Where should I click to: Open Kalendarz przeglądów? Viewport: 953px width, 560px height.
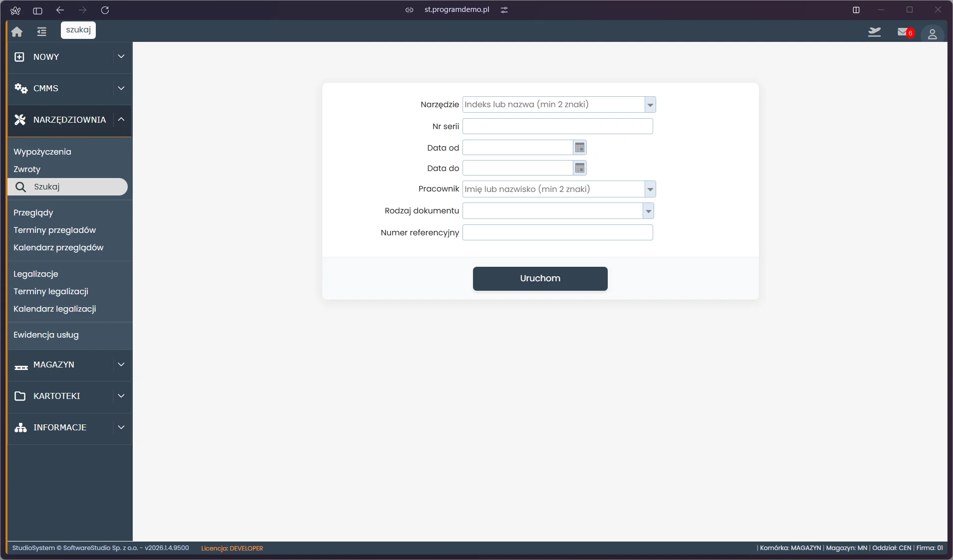pos(58,247)
